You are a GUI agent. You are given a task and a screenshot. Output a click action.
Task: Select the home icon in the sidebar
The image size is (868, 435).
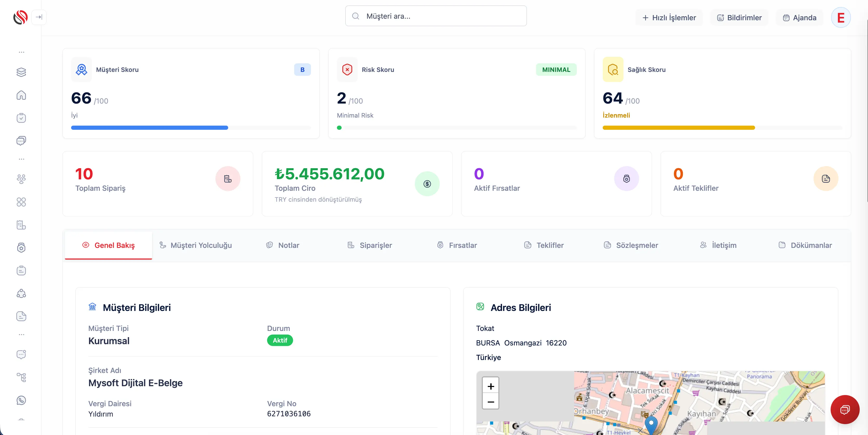(21, 95)
